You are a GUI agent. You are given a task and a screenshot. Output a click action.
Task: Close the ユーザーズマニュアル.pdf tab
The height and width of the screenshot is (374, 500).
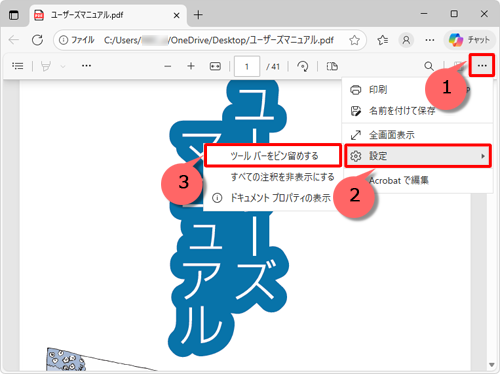[177, 15]
